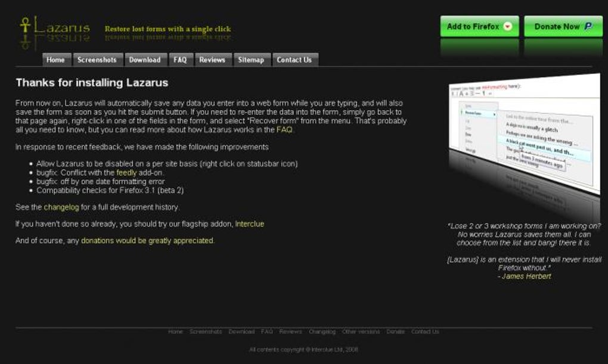Click the bullet about Firefox 3.1 (beta 2) compatibility
The width and height of the screenshot is (608, 364).
[x=110, y=190]
